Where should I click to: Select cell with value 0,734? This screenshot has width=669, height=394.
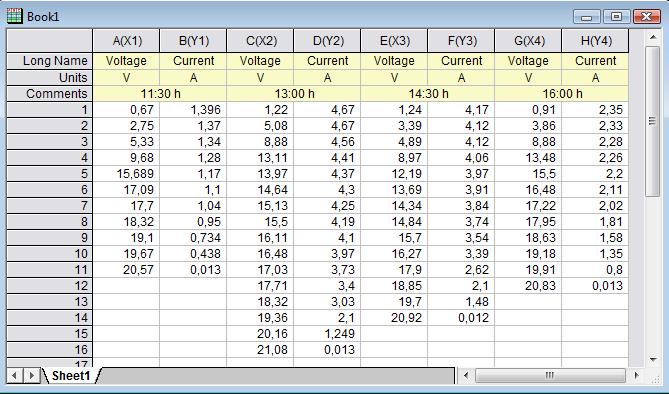[193, 238]
